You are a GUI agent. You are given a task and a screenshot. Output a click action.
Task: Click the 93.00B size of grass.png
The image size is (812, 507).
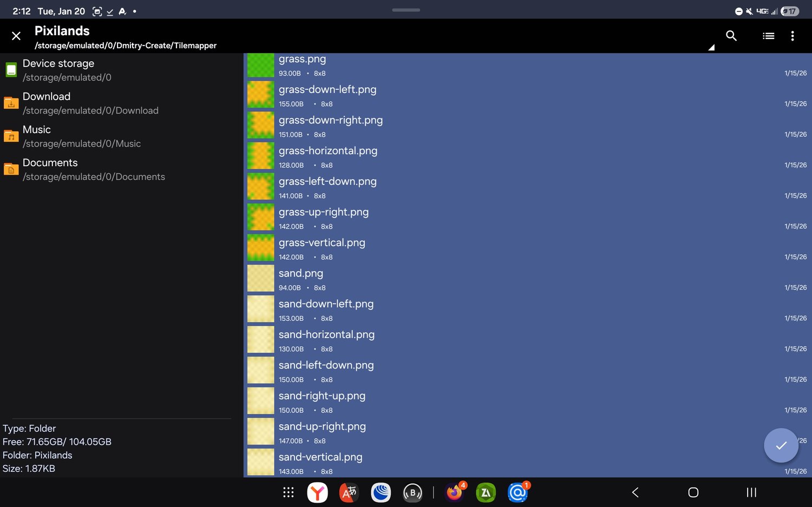pyautogui.click(x=290, y=74)
